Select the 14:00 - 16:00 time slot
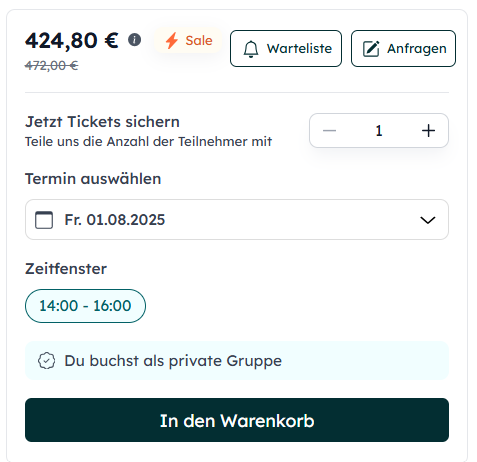477x462 pixels. [85, 306]
